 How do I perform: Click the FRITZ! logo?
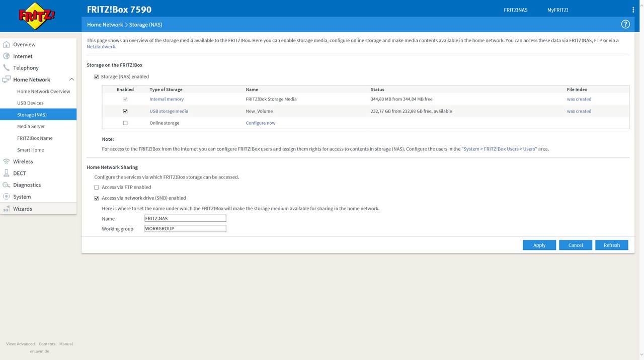(x=37, y=16)
